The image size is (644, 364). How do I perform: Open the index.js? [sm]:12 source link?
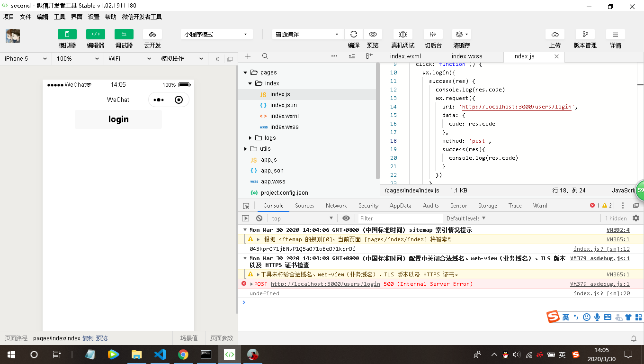601,249
